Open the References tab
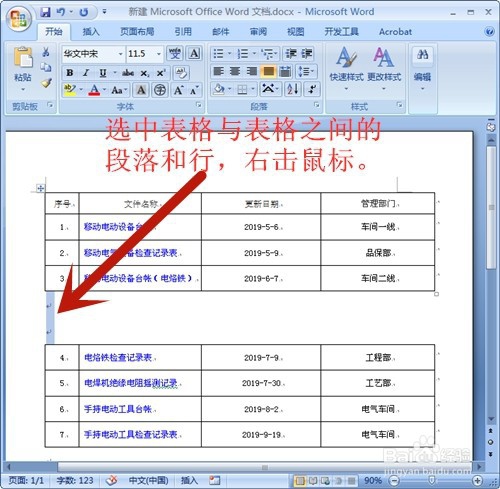The height and width of the screenshot is (489, 500). point(183,32)
